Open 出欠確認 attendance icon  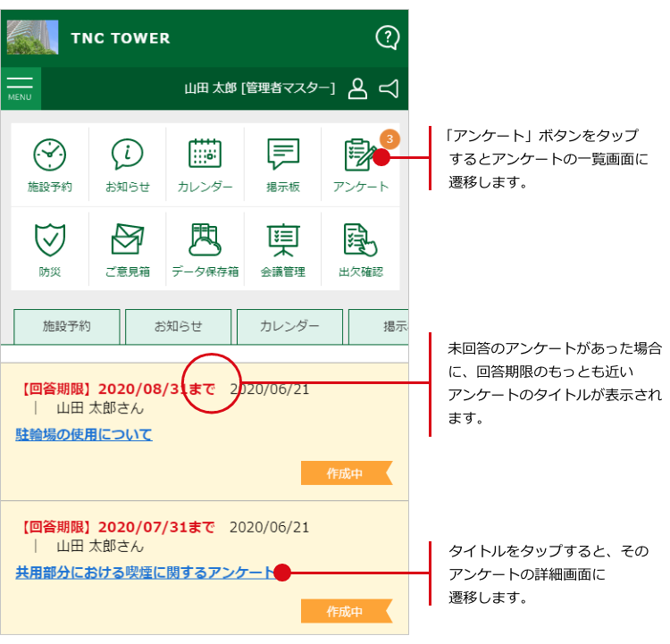(x=360, y=242)
